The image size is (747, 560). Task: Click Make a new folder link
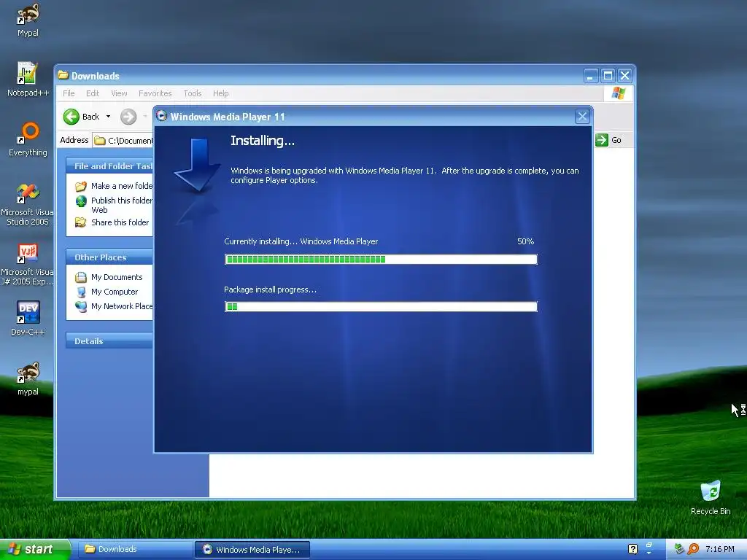(122, 186)
